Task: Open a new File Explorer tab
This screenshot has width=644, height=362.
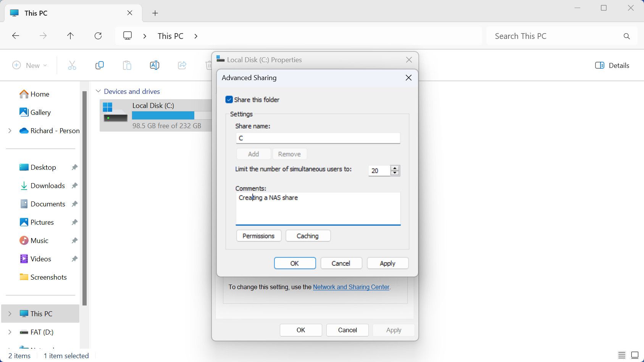Action: click(x=155, y=13)
